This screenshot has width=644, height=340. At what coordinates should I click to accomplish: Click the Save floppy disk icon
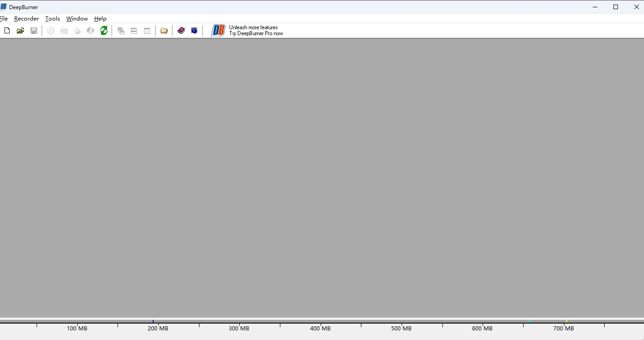tap(34, 31)
